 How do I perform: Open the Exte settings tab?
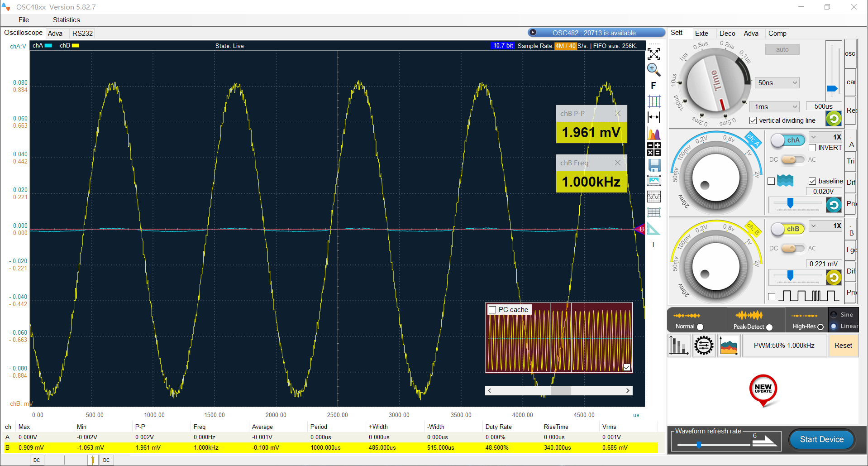701,34
